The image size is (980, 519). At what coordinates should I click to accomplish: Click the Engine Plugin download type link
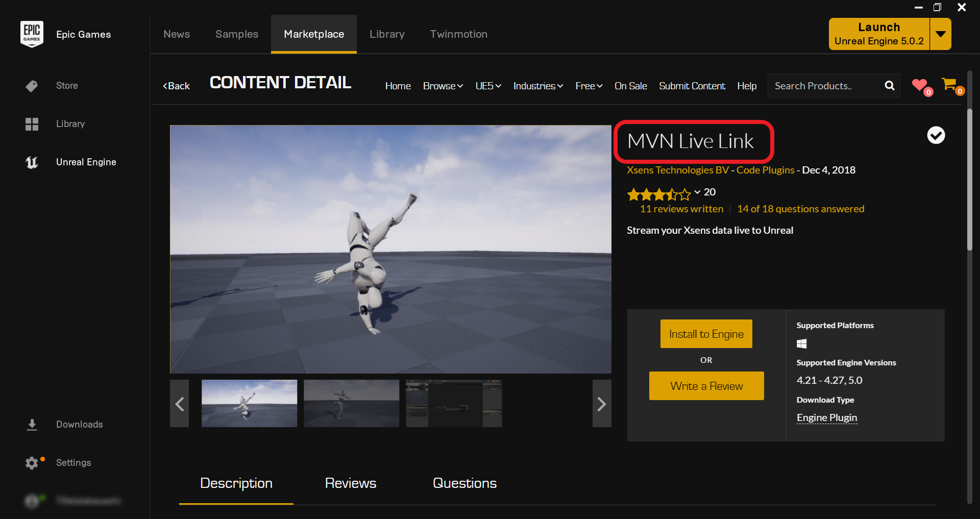[827, 417]
